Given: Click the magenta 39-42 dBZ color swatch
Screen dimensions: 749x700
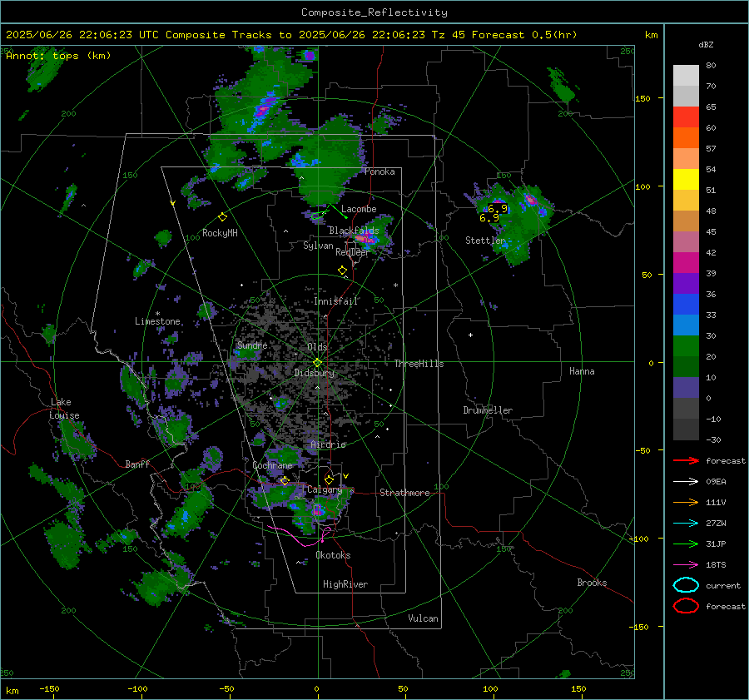Looking at the screenshot, I should (x=686, y=263).
